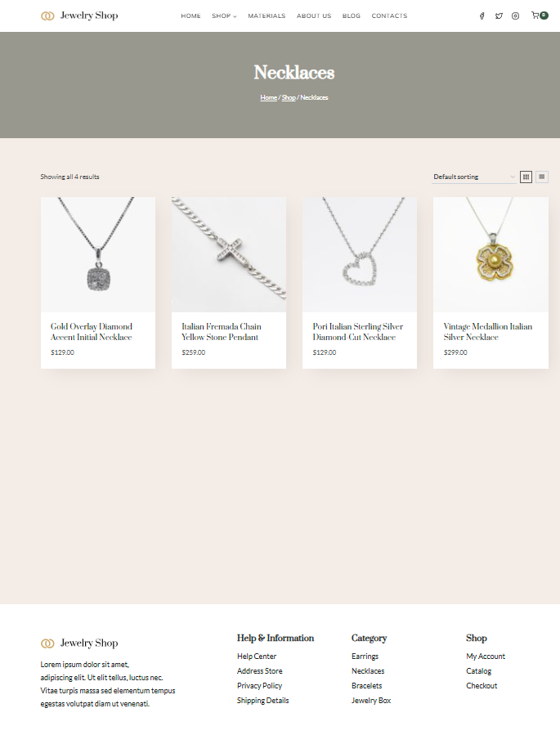Go to Checkout in footer
Viewport: 560px width, 735px height.
coord(482,686)
